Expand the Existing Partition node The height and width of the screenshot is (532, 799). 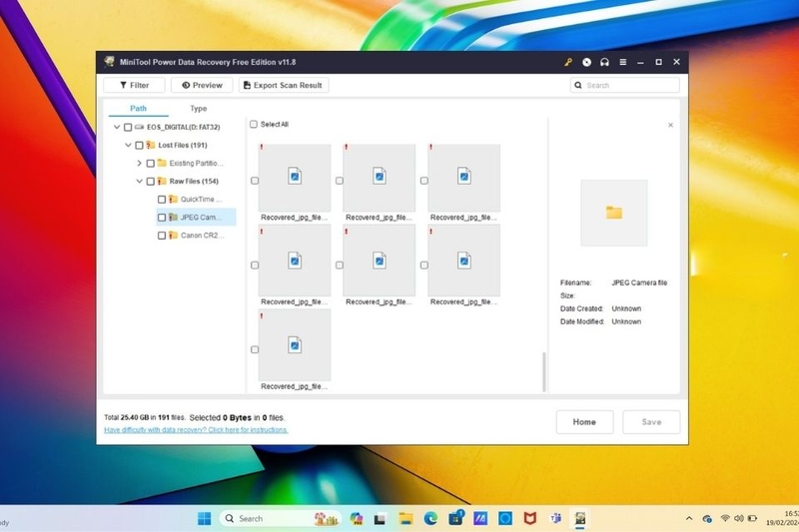click(139, 164)
